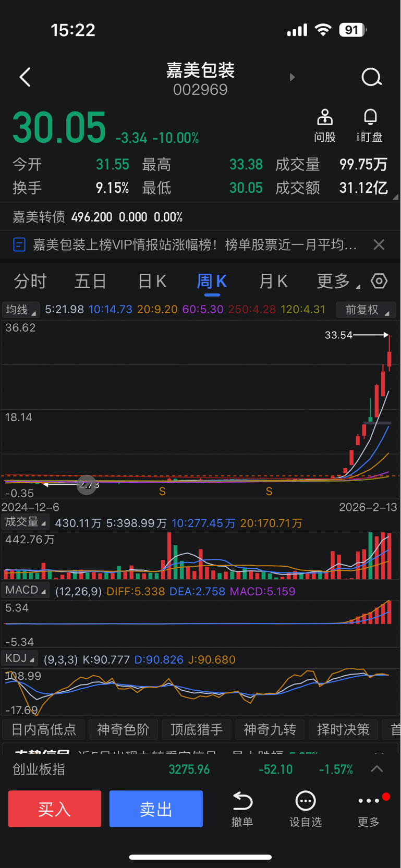Select the 周K tab

[x=212, y=282]
